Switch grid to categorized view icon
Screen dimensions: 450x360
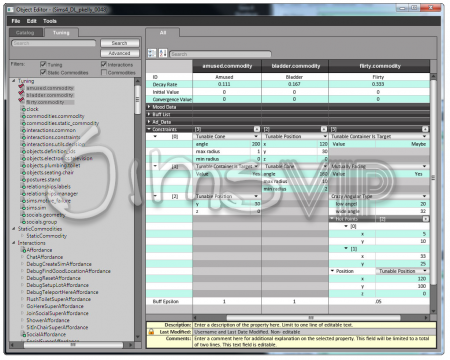point(152,53)
